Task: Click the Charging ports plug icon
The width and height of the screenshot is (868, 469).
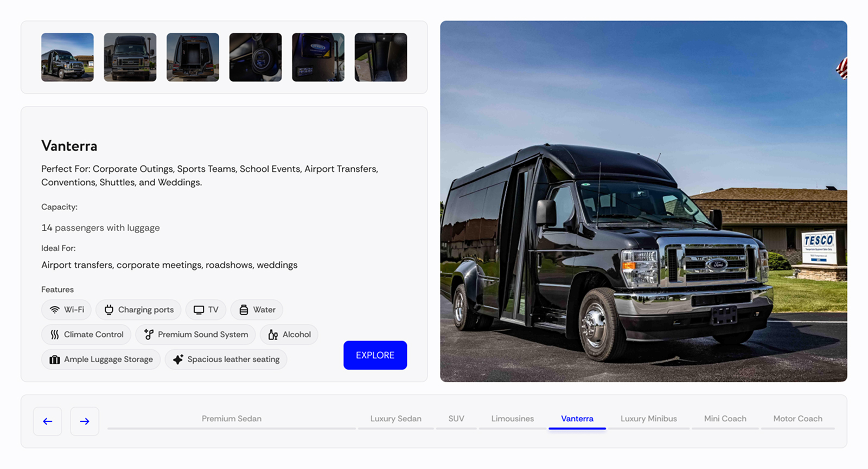Action: coord(108,310)
